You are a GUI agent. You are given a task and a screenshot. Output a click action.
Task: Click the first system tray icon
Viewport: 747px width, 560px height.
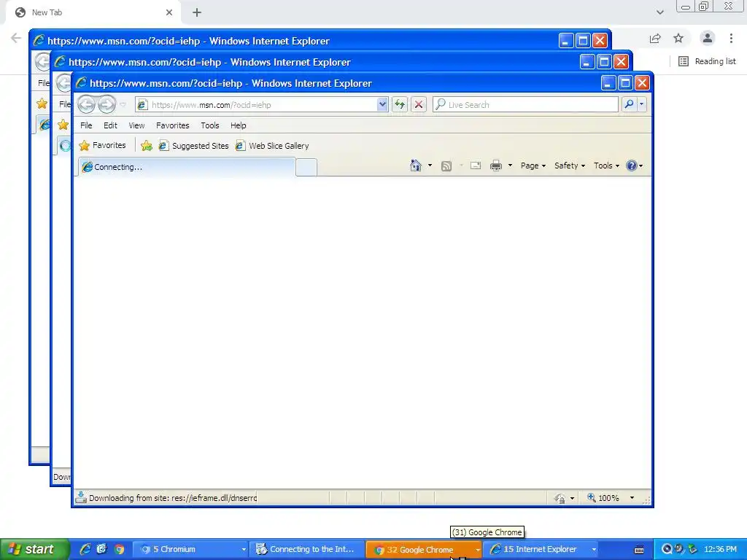[x=667, y=549]
